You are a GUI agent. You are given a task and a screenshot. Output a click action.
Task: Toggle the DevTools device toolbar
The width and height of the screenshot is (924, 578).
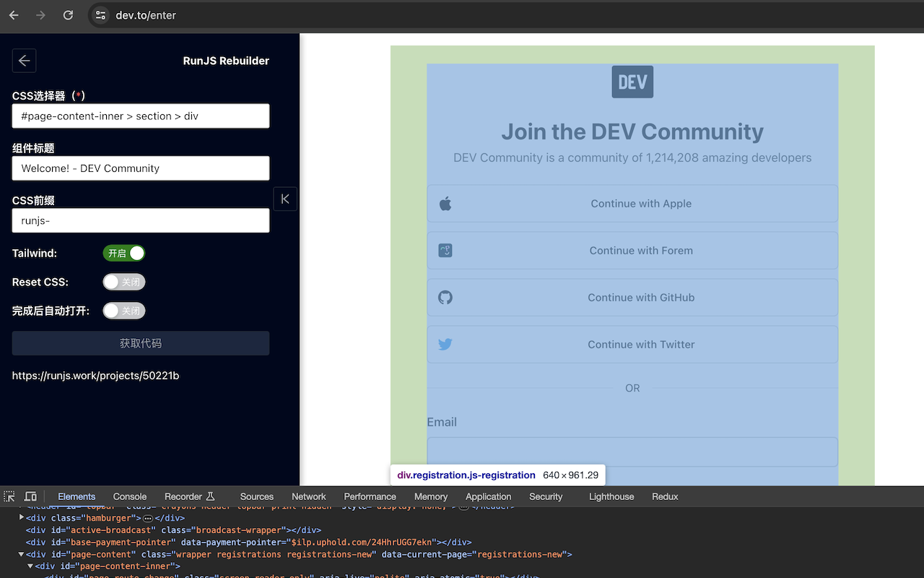point(30,496)
